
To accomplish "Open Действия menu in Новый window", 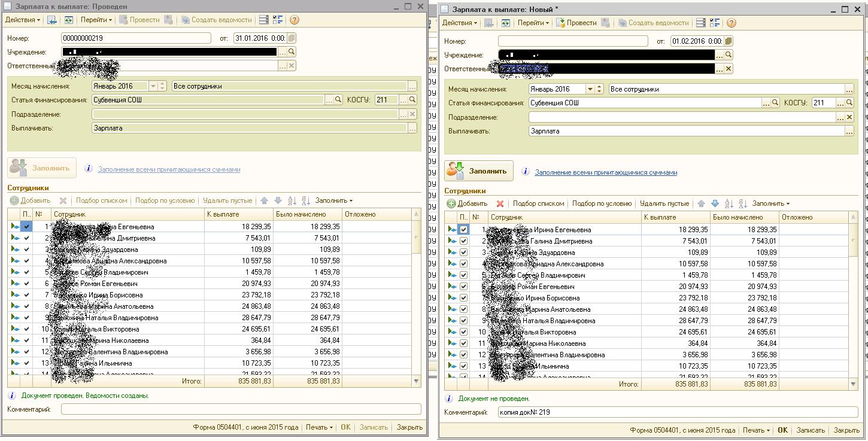I will 459,23.
